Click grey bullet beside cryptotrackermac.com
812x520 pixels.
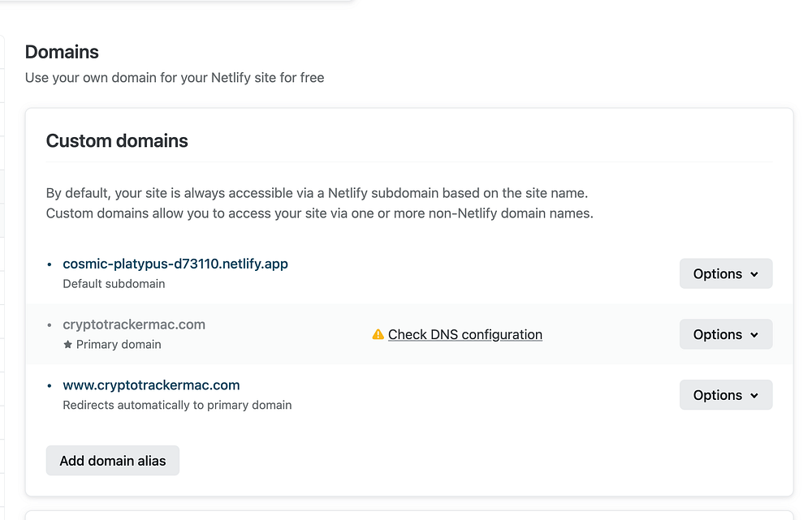click(50, 325)
